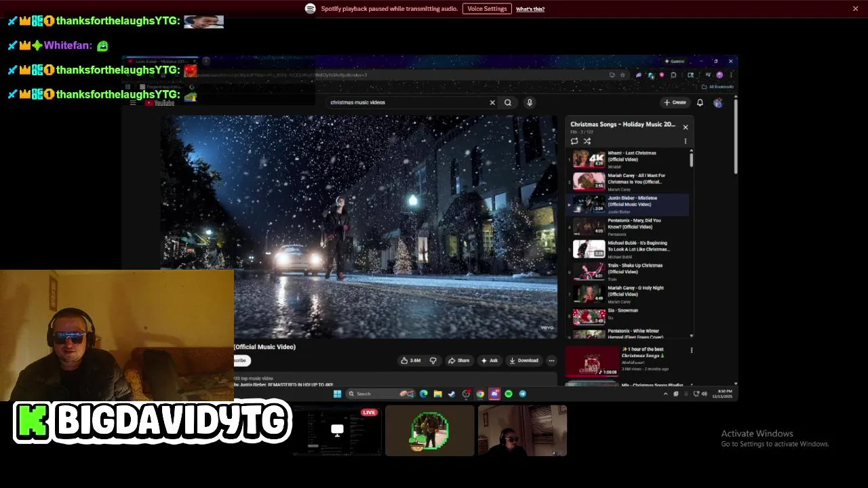Play Pentatonix - White Winter Hymnal entry
The image size is (868, 488).
[x=627, y=333]
